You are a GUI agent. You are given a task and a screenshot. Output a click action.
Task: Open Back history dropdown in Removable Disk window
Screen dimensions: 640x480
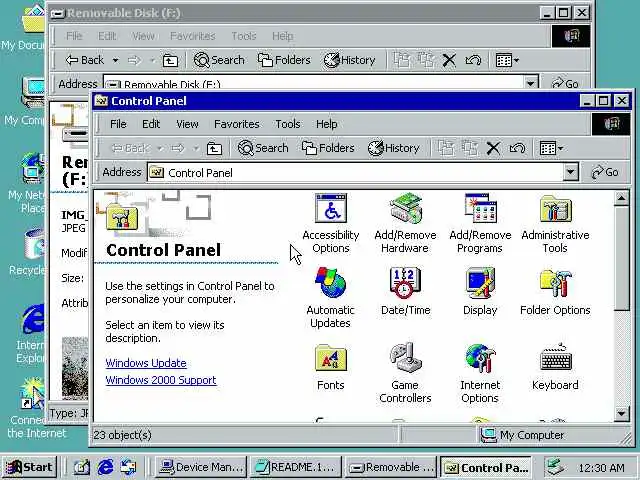[116, 60]
